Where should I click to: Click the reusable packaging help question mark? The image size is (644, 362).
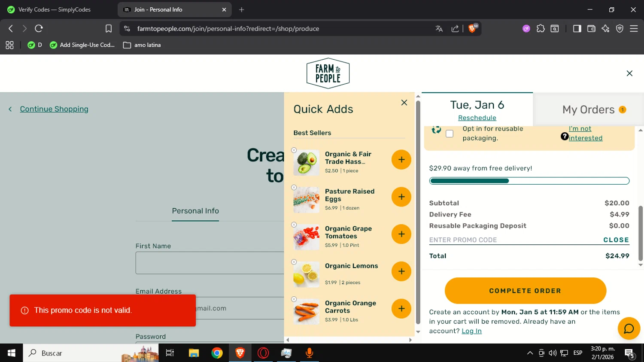click(565, 137)
